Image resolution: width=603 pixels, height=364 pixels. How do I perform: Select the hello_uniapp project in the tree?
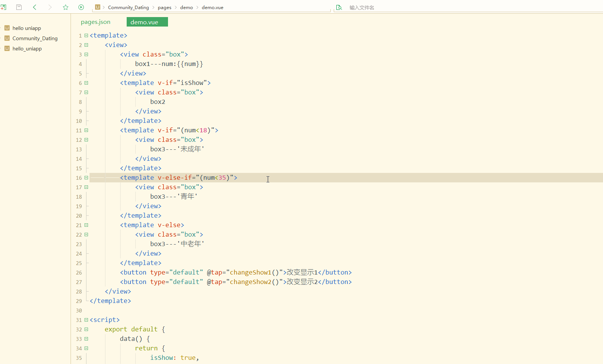[27, 49]
